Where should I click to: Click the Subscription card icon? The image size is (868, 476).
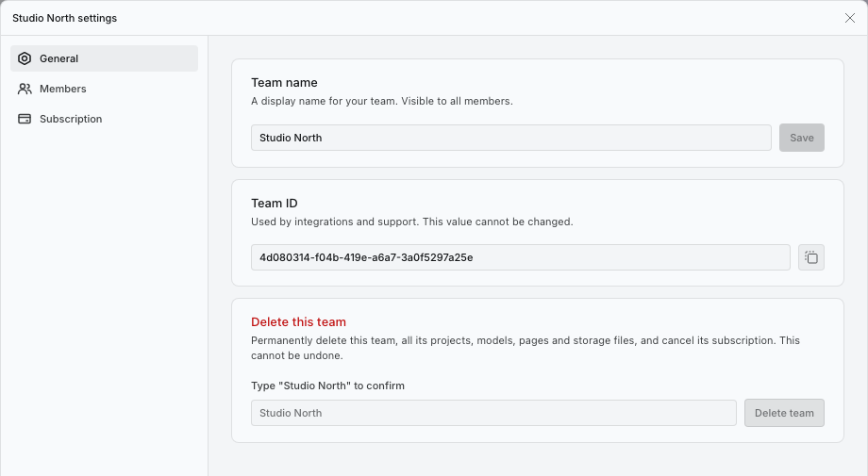tap(25, 119)
